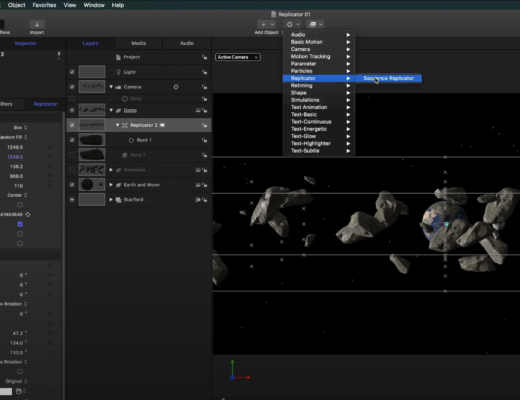
Task: Open the Active Camera dropdown
Action: click(x=238, y=57)
